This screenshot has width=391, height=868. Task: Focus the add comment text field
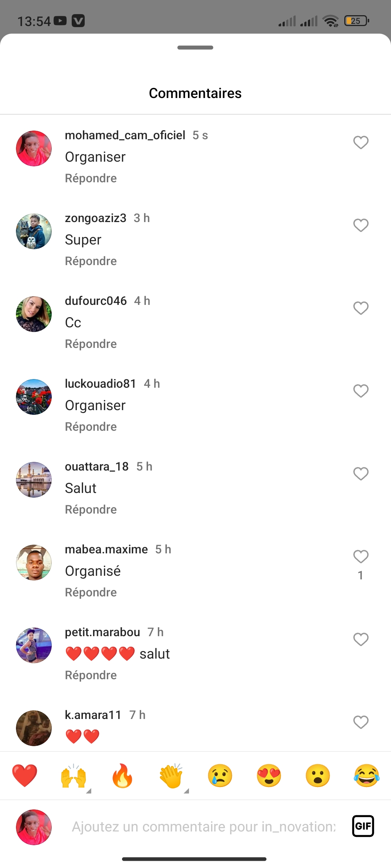[x=203, y=827]
